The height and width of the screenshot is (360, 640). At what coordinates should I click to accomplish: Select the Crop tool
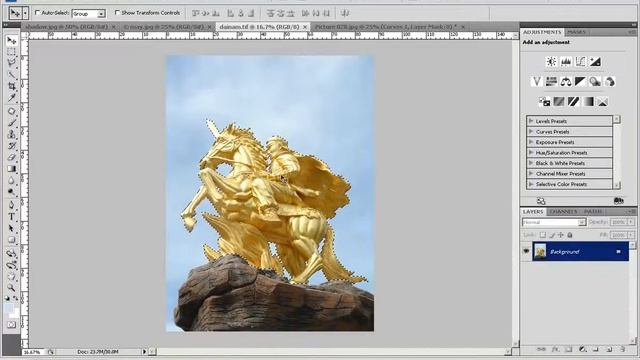11,86
